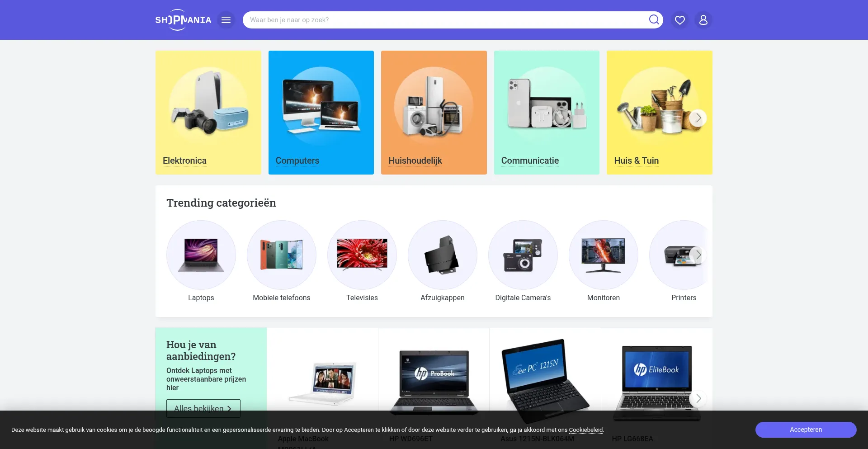Screen dimensions: 868x449
Task: Open the Cookiebeleid link
Action: 585,430
